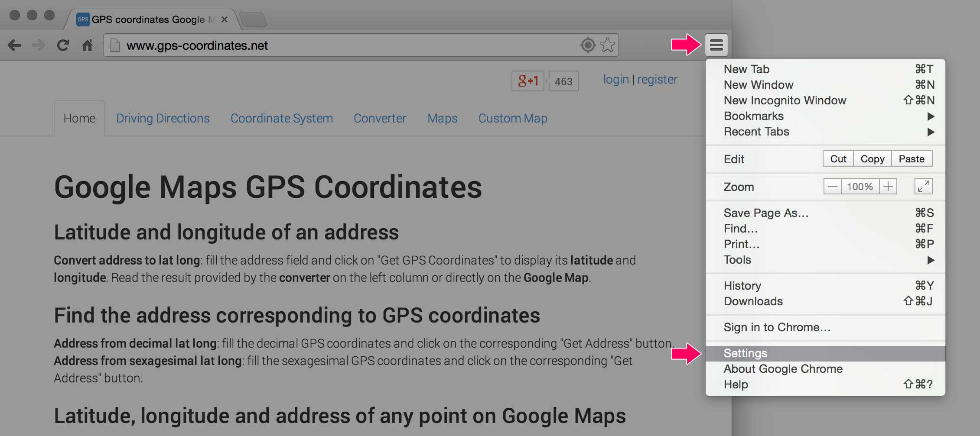Expand the Tools submenu
The width and height of the screenshot is (980, 436).
click(x=825, y=260)
